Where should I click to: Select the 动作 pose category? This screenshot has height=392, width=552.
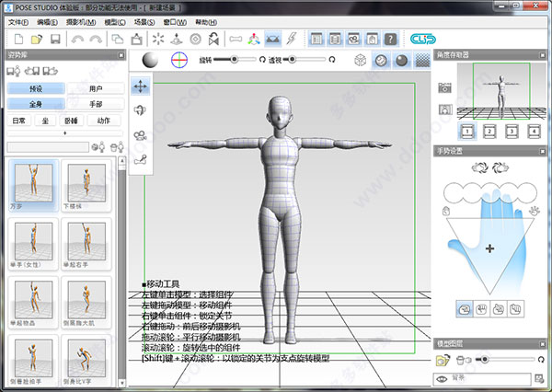click(103, 121)
